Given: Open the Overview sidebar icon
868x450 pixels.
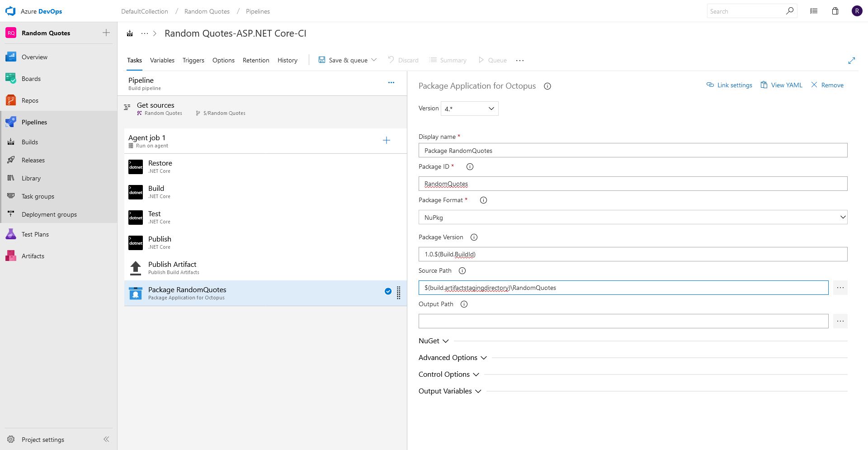Looking at the screenshot, I should point(11,57).
